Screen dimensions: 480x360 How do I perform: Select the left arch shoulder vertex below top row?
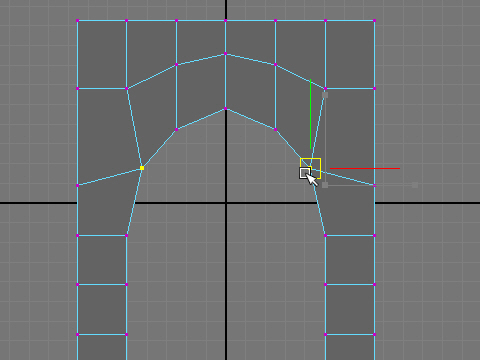tap(127, 89)
